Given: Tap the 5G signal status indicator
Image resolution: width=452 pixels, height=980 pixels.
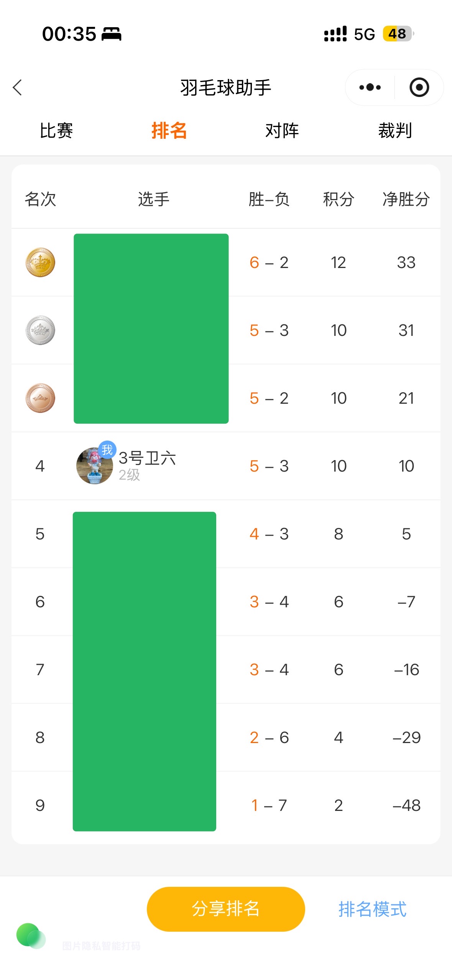Looking at the screenshot, I should (364, 34).
